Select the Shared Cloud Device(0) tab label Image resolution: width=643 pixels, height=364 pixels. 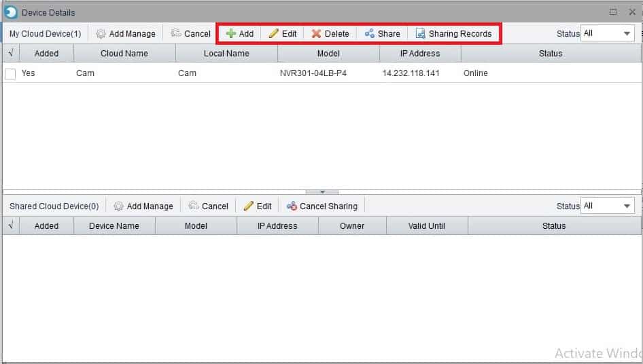[54, 206]
